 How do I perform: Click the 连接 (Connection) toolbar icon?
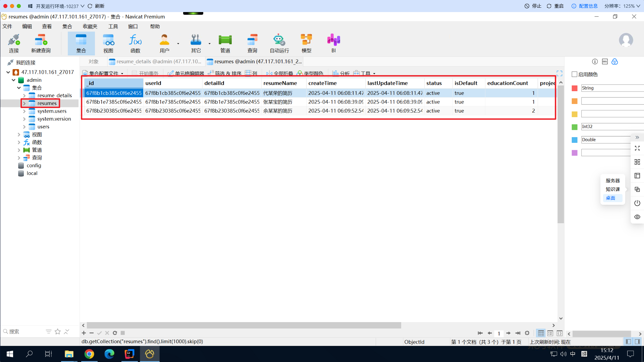(14, 44)
